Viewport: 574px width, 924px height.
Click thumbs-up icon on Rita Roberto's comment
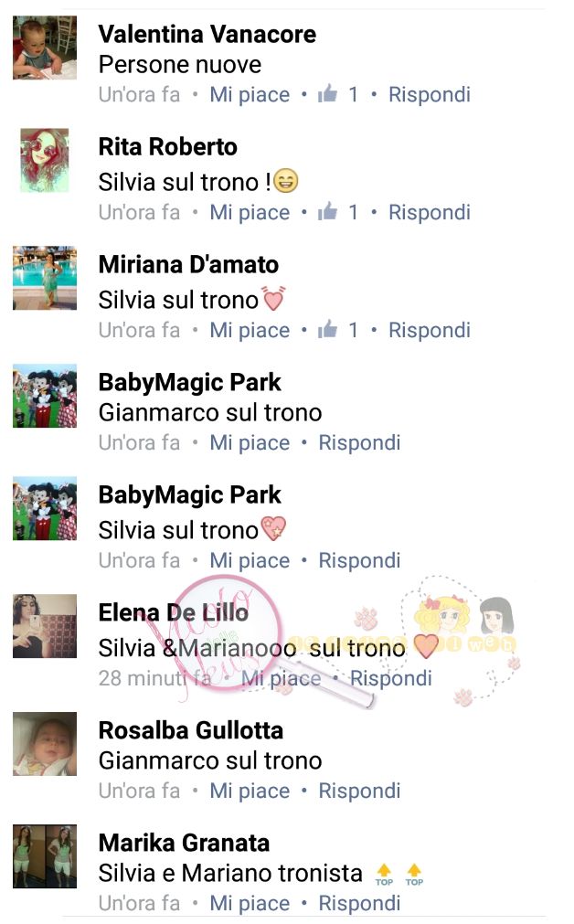(x=327, y=211)
